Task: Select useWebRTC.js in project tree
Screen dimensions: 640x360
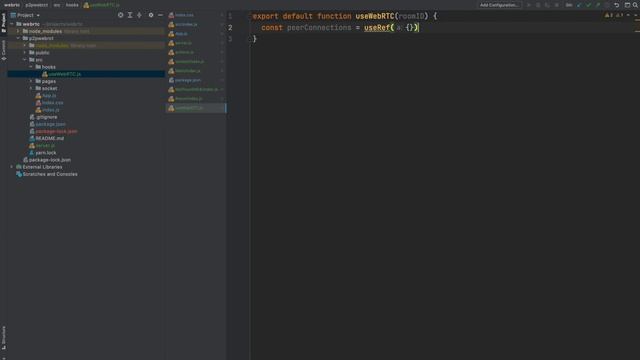Action: point(86,74)
